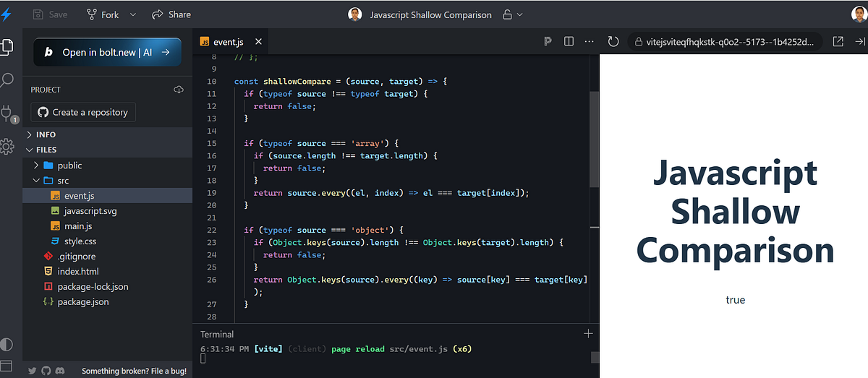Image resolution: width=868 pixels, height=378 pixels.
Task: Open .gitignore in the file tree
Action: coord(107,256)
